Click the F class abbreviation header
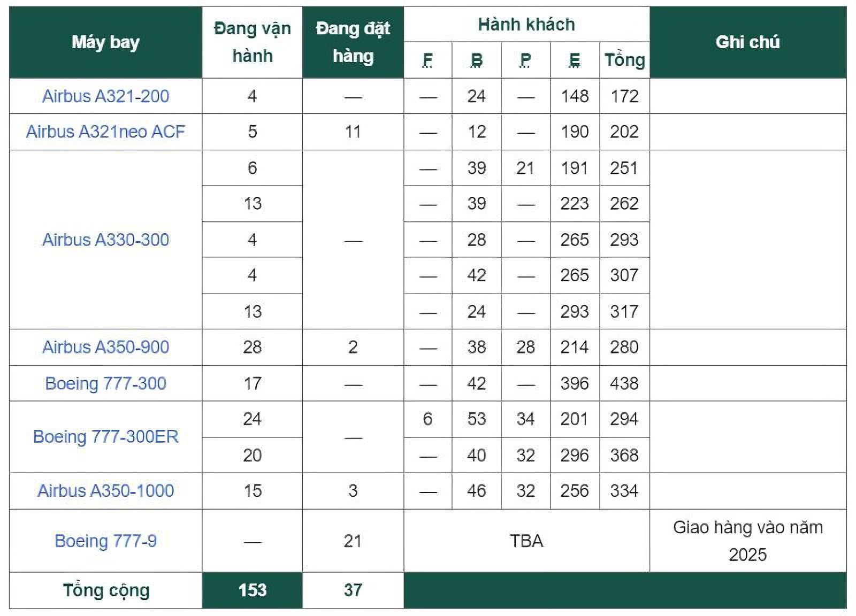The height and width of the screenshot is (616, 856). [x=427, y=60]
